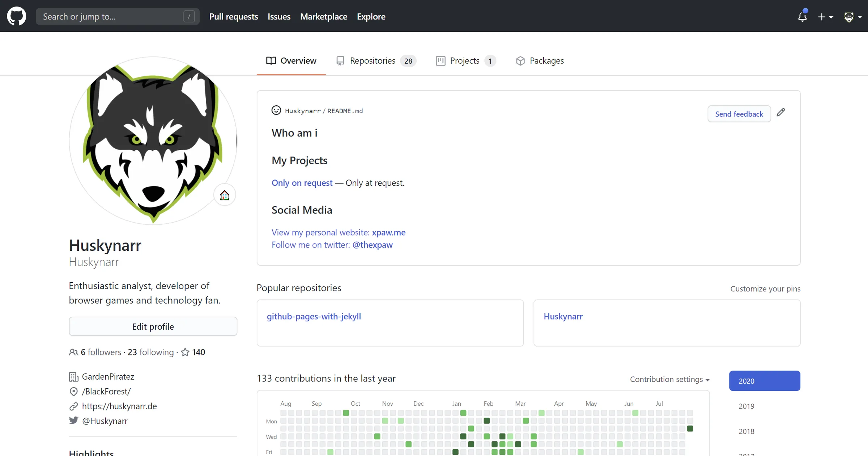This screenshot has height=456, width=868.
Task: Expand the Contribution settings dropdown
Action: 670,379
